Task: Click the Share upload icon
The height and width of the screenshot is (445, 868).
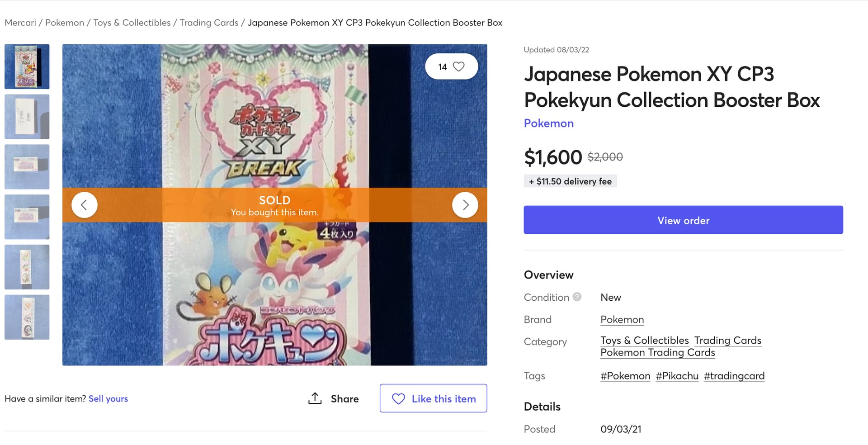Action: (x=315, y=398)
